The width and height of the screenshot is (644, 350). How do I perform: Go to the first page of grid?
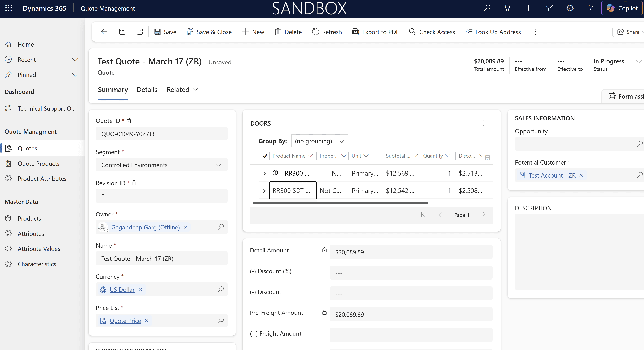point(424,215)
